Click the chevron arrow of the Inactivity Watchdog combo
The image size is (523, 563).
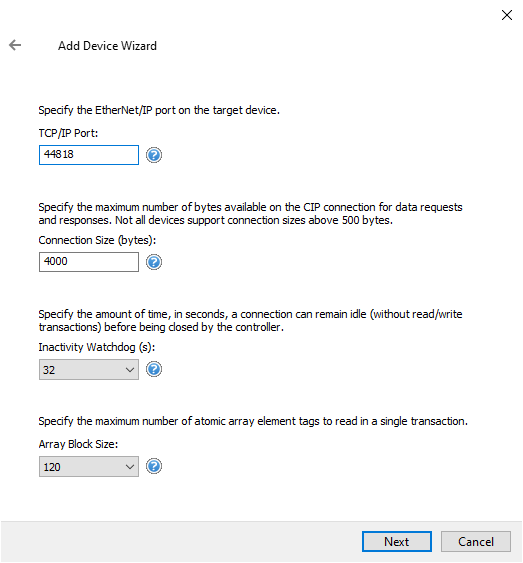pyautogui.click(x=130, y=370)
